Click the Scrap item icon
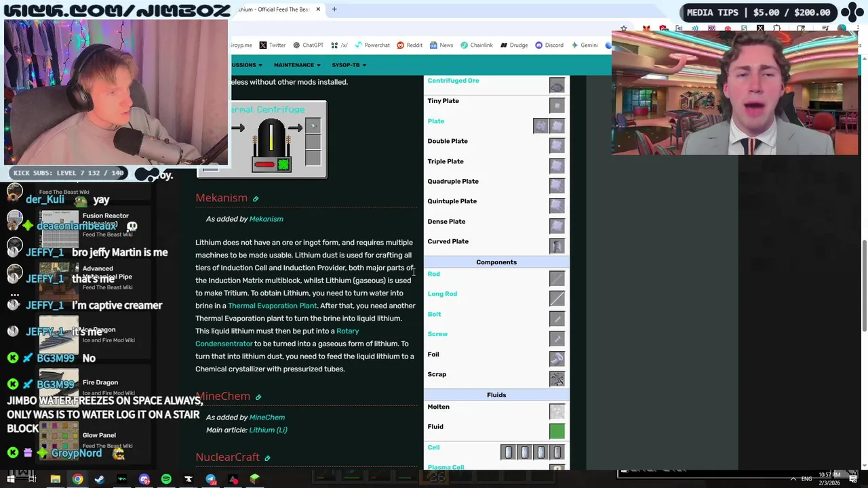The height and width of the screenshot is (488, 868). coord(557,379)
